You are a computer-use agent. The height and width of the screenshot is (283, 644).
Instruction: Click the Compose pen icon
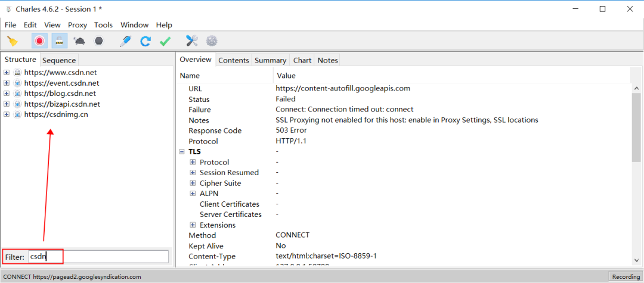point(125,41)
